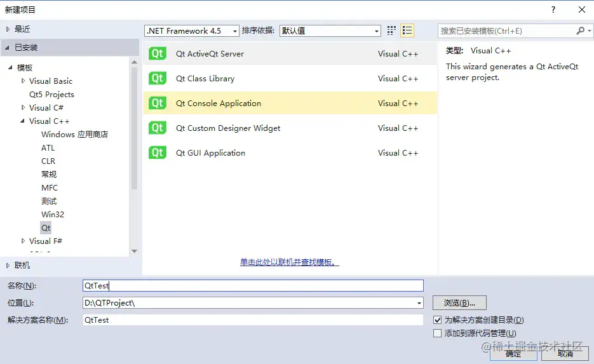Click the 浏览(B)... browse button
Viewport: 594px width, 364px height.
[x=459, y=303]
